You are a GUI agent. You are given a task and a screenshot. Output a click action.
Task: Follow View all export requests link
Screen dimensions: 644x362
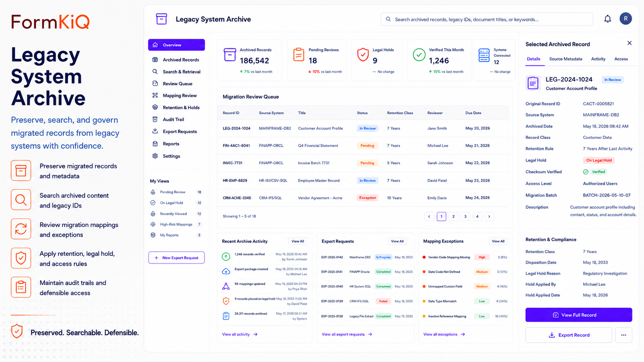347,334
